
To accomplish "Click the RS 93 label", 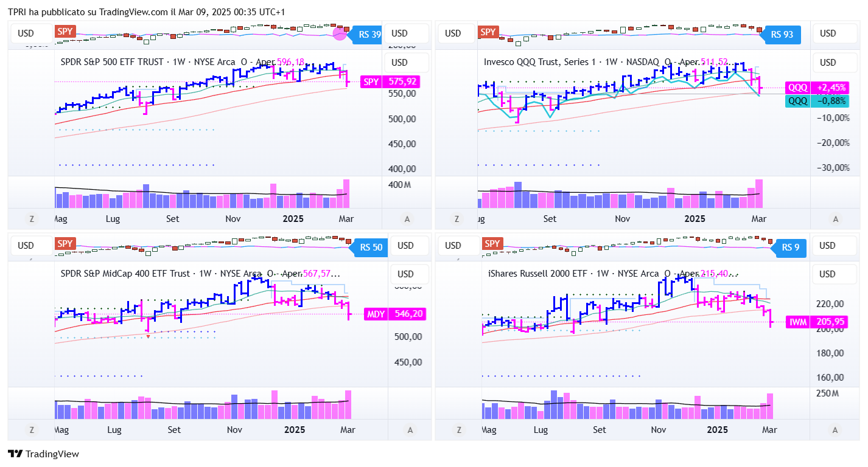I will 782,35.
